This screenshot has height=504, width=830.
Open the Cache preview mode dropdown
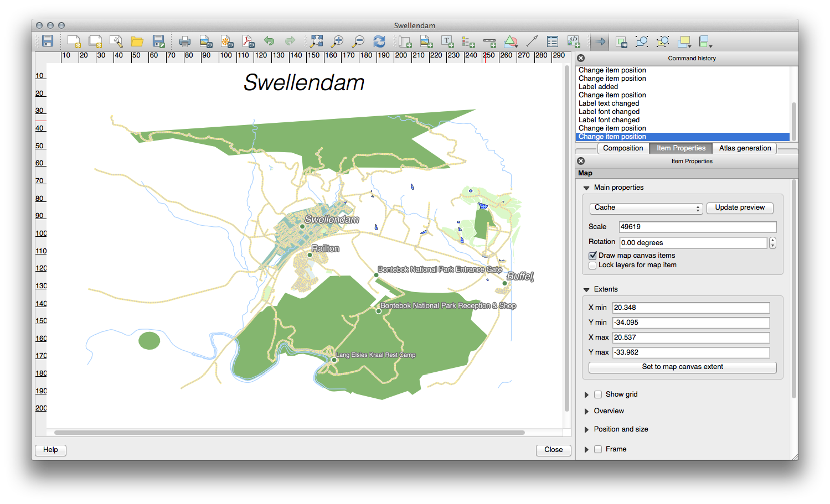[646, 208]
